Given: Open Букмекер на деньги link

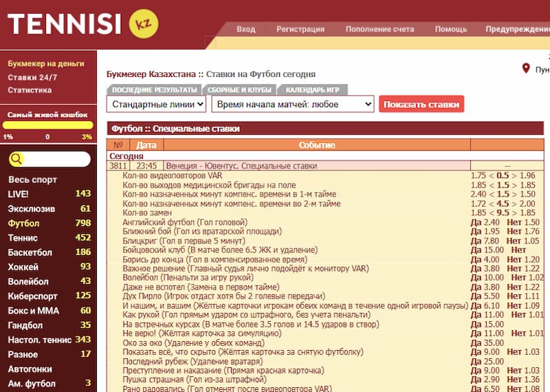Looking at the screenshot, I should 46,63.
